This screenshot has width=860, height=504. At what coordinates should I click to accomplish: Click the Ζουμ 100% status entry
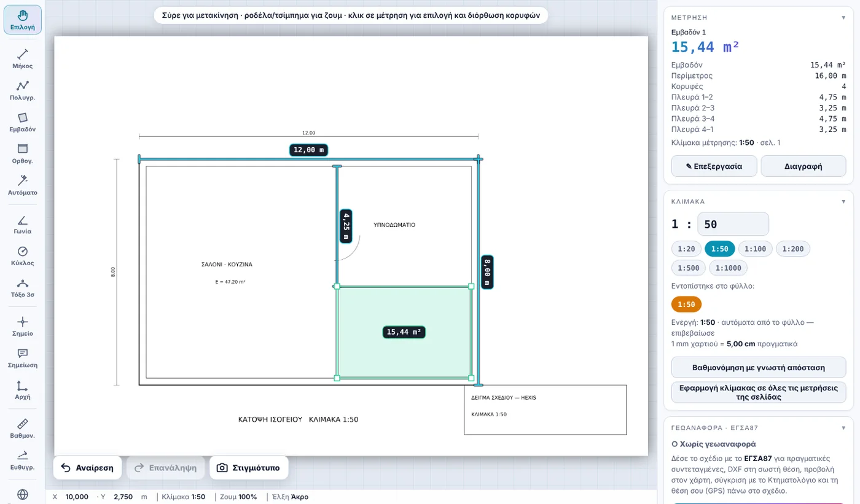tap(238, 497)
